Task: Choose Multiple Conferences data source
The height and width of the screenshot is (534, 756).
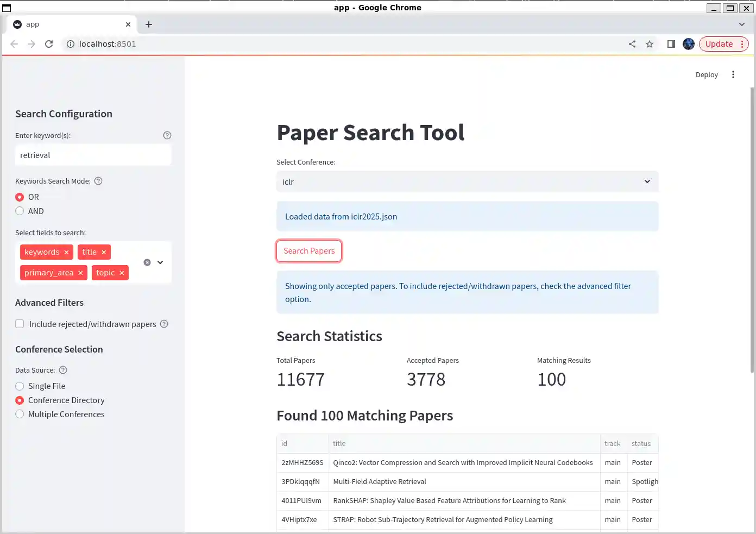Action: pyautogui.click(x=20, y=414)
